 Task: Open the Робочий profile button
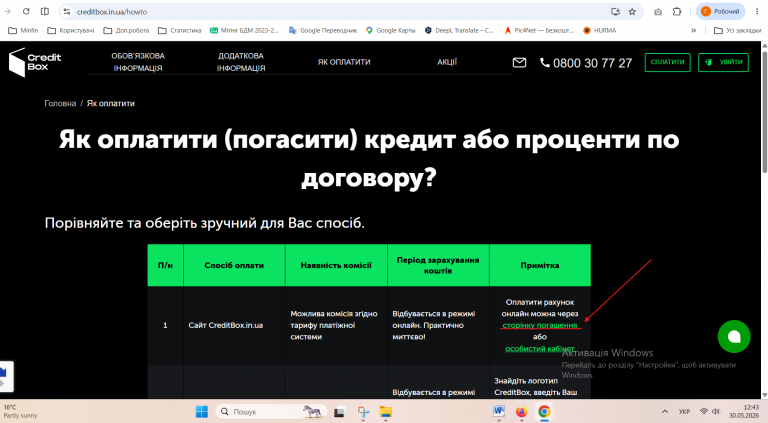click(x=720, y=11)
